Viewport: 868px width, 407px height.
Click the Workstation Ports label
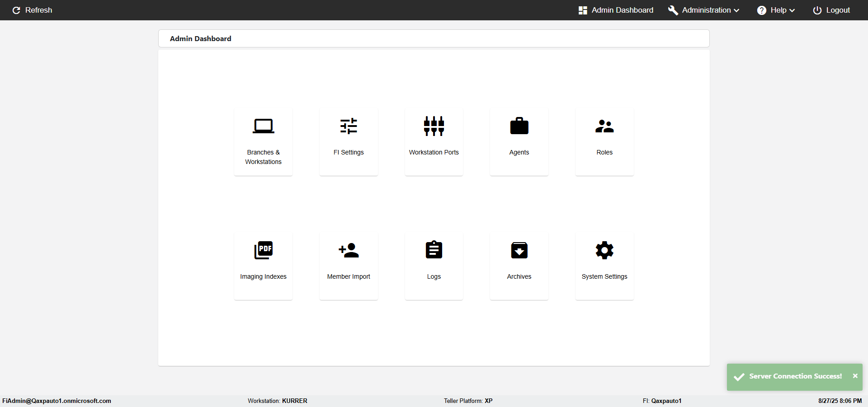[434, 152]
